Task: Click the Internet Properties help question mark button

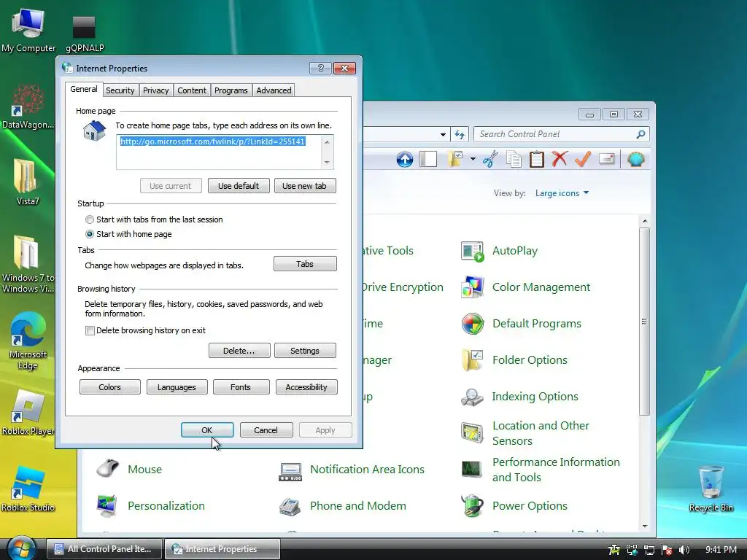Action: (320, 68)
